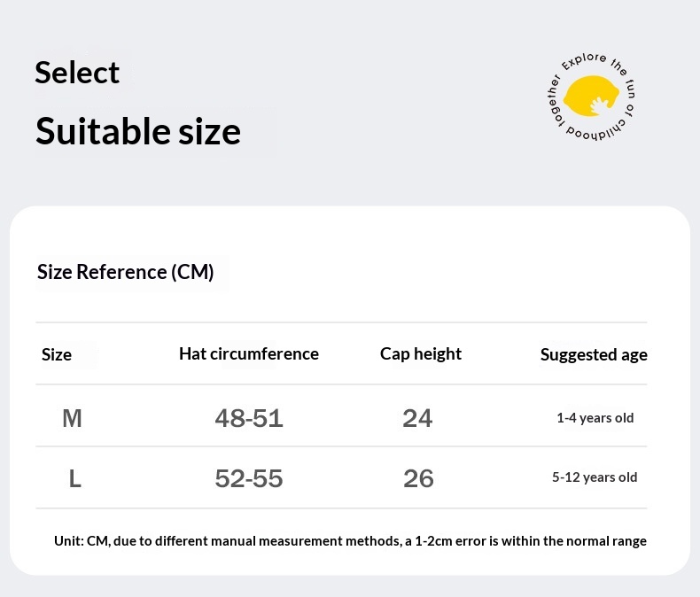Click the 48-51 hat circumference value
The height and width of the screenshot is (597, 700).
[x=249, y=419]
